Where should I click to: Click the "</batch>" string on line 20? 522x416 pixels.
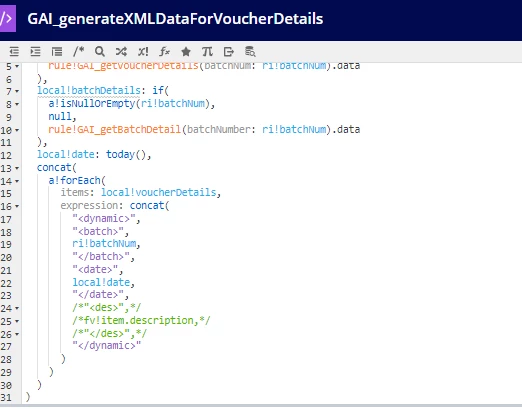coord(101,257)
